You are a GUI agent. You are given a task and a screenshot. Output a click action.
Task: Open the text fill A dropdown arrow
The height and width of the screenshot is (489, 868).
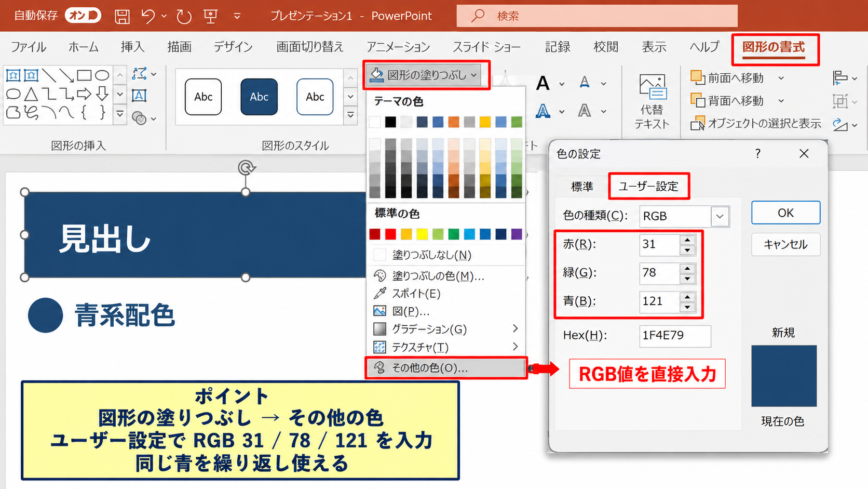[x=562, y=84]
